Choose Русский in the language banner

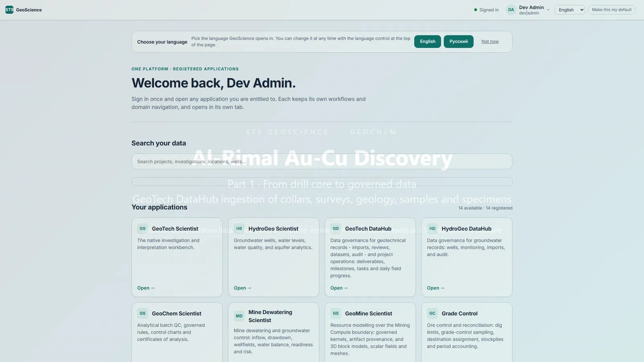coord(458,41)
